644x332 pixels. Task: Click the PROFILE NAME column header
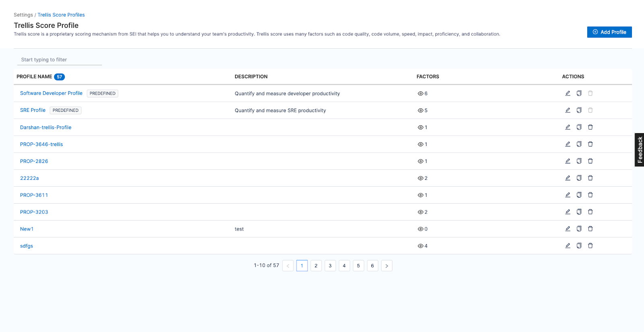click(x=34, y=76)
